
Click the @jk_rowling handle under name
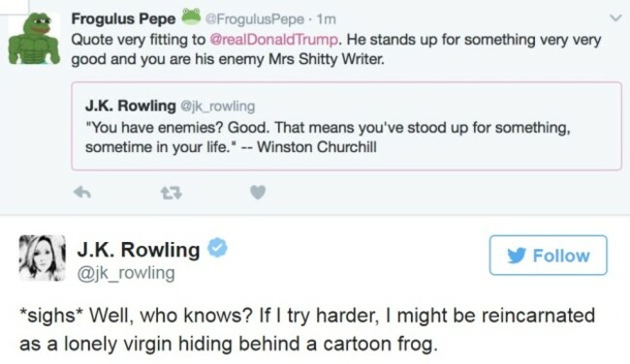click(x=126, y=273)
